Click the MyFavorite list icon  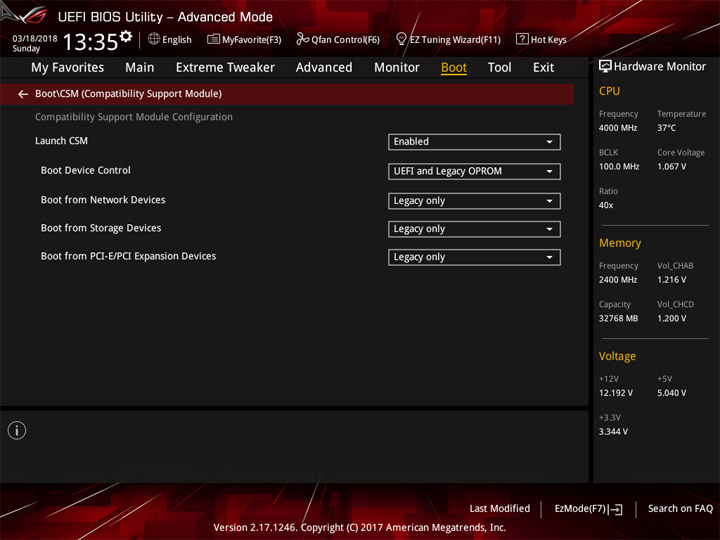[x=213, y=39]
